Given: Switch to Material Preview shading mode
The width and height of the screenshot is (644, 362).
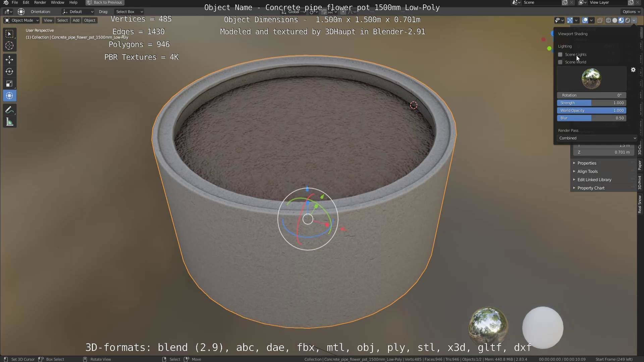Looking at the screenshot, I should click(621, 20).
